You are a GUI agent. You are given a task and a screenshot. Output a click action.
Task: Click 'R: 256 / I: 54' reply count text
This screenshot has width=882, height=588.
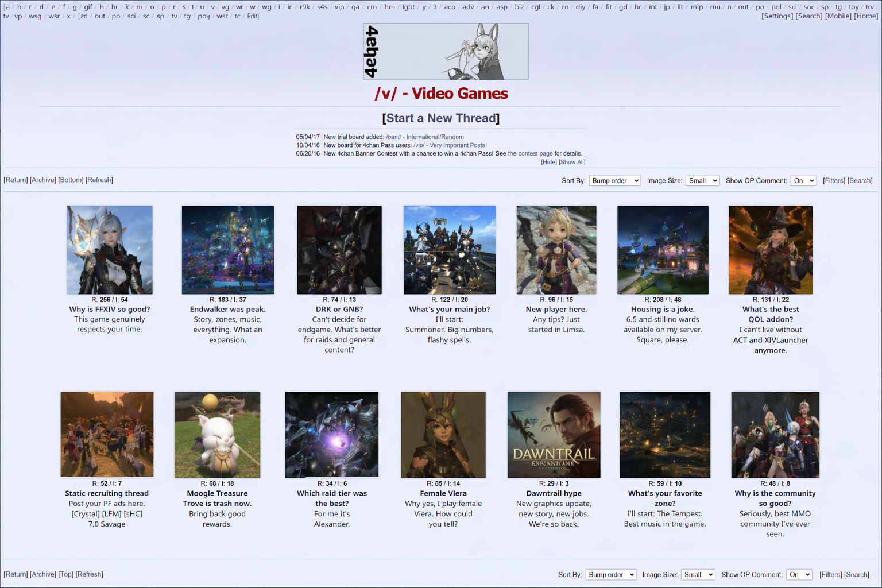(110, 300)
